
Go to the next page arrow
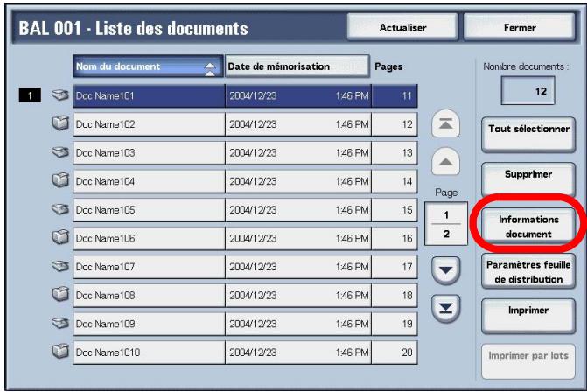coord(445,270)
